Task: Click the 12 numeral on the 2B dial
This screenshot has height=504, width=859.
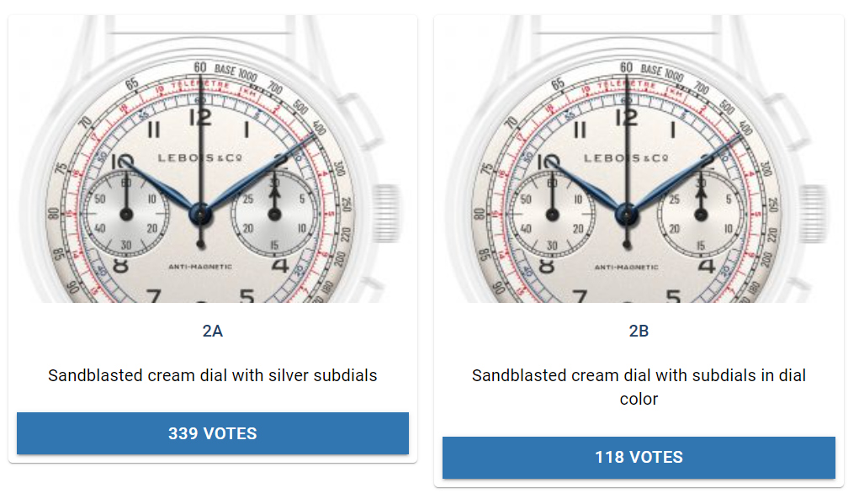Action: (x=626, y=118)
